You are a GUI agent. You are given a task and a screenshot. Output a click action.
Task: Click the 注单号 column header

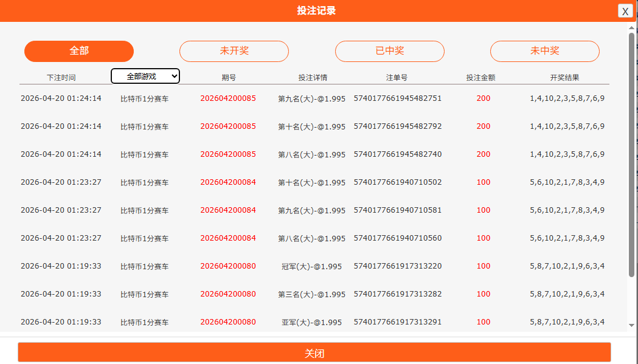click(x=397, y=78)
